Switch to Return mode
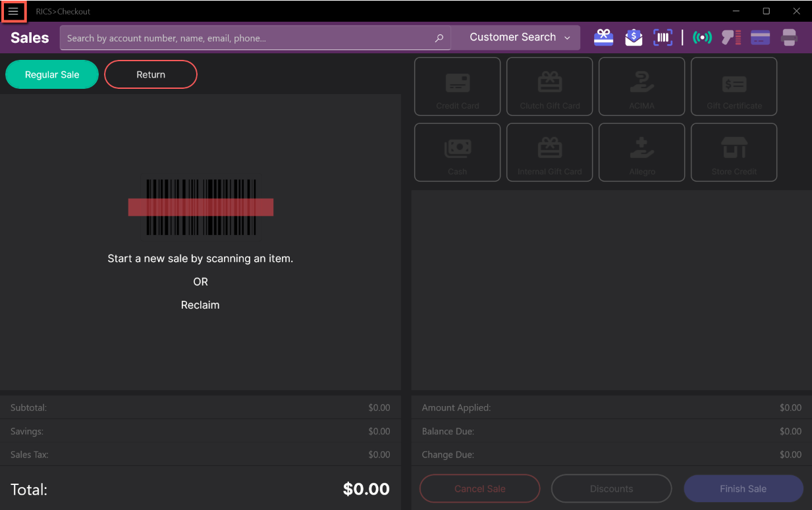The image size is (812, 510). click(151, 74)
